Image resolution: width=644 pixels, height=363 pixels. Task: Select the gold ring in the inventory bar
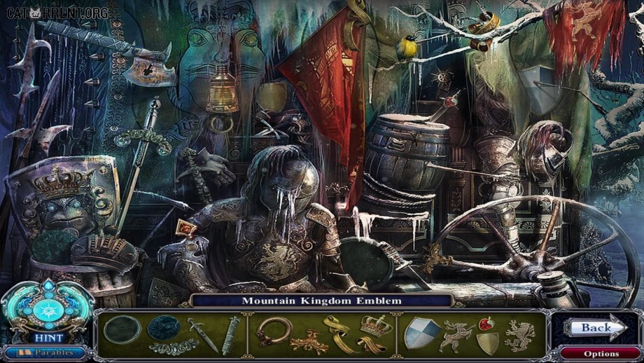pos(274,331)
